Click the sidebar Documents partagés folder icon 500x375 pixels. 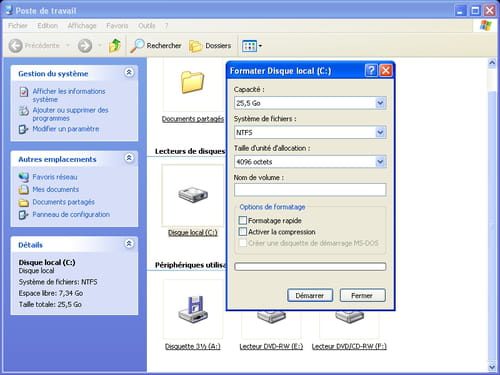[x=24, y=202]
